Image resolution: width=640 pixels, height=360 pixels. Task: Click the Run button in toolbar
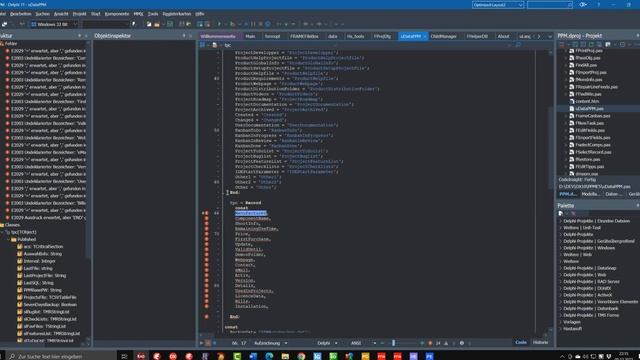click(219, 24)
